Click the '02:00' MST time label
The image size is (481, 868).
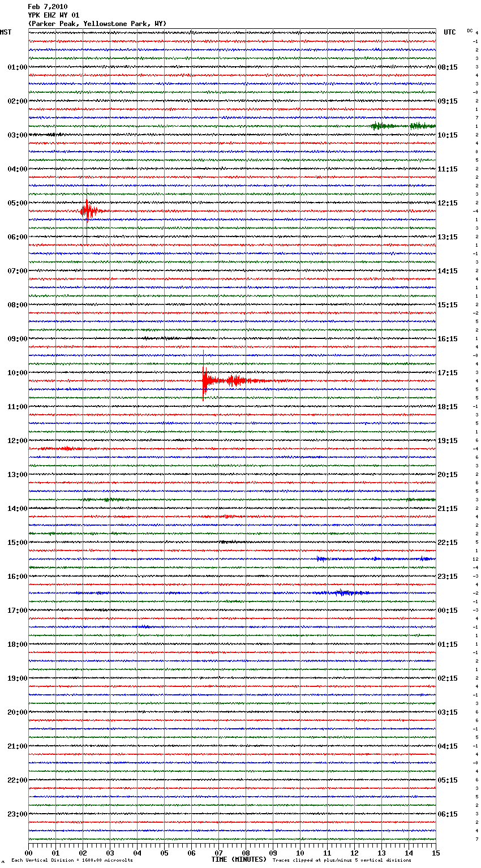click(x=18, y=101)
